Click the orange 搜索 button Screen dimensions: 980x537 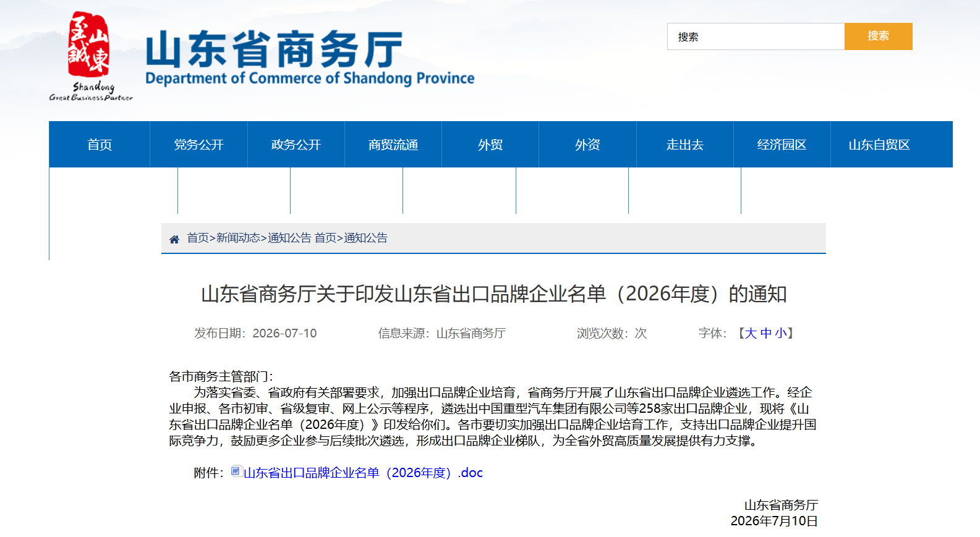[878, 36]
